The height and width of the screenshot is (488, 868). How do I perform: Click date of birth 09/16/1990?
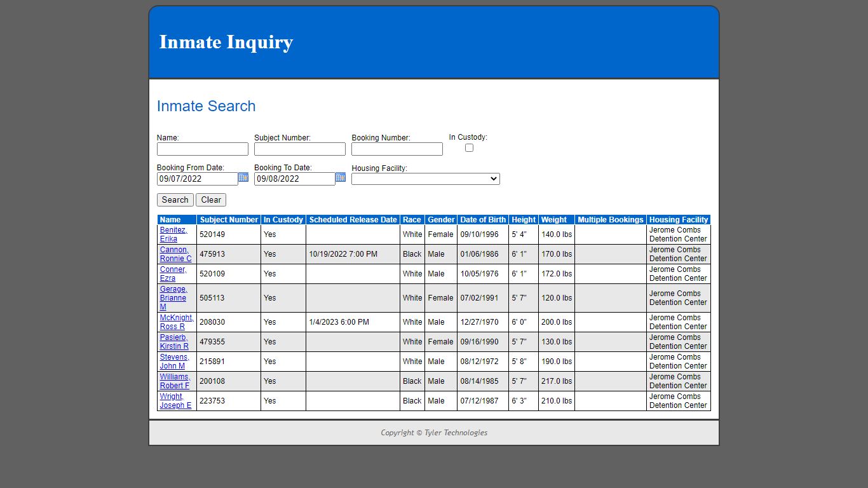(x=480, y=342)
